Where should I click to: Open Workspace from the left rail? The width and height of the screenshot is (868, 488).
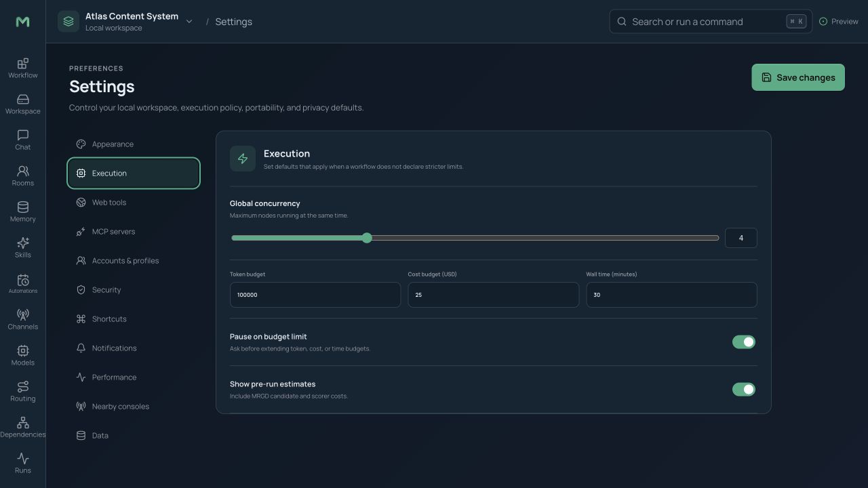click(22, 104)
